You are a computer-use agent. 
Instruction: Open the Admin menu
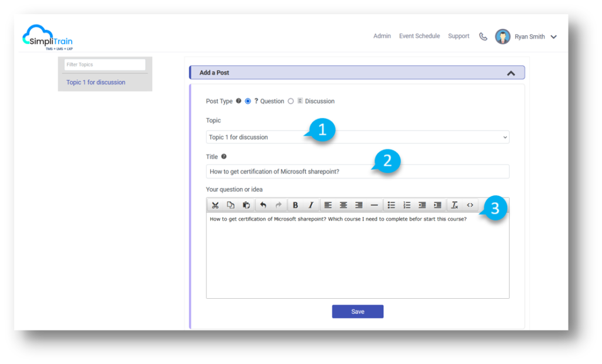(x=382, y=36)
